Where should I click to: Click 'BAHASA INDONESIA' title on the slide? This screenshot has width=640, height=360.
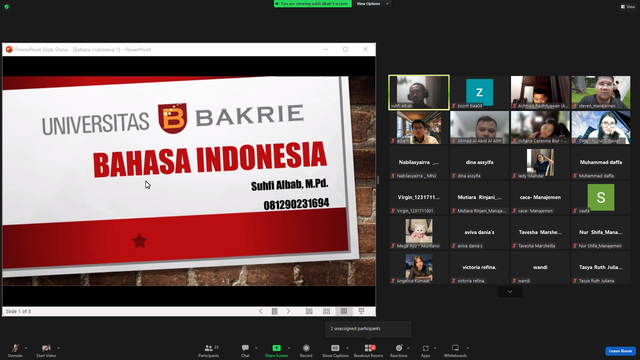coord(210,160)
